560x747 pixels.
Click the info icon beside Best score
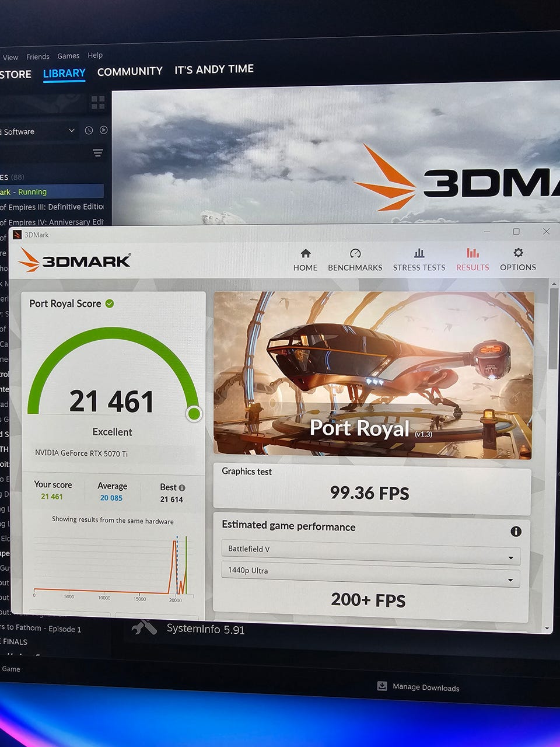tap(182, 487)
